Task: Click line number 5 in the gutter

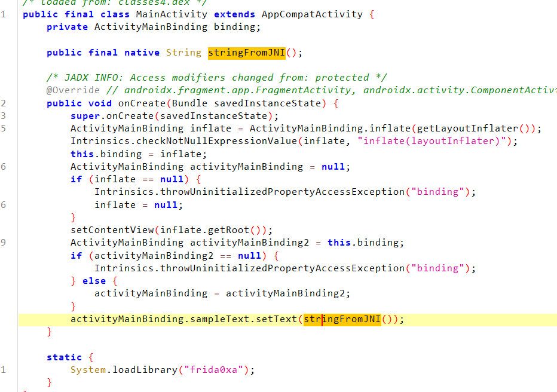Action: pyautogui.click(x=4, y=128)
